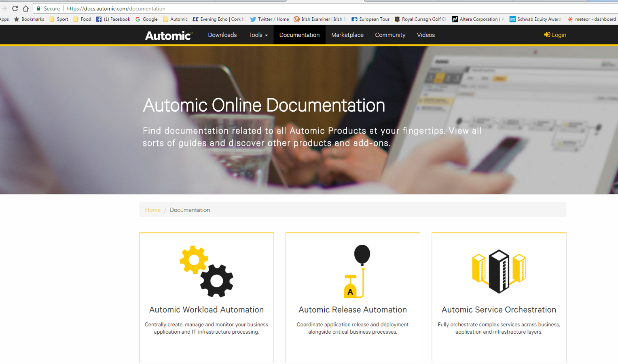618x364 pixels.
Task: Click the Home breadcrumb link
Action: coord(152,210)
